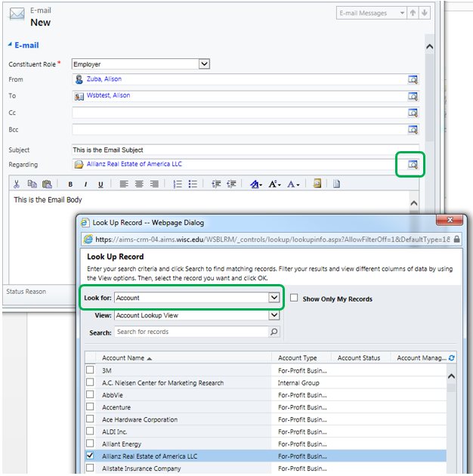Click the Cut scissors icon
473x476 pixels.
tap(17, 184)
